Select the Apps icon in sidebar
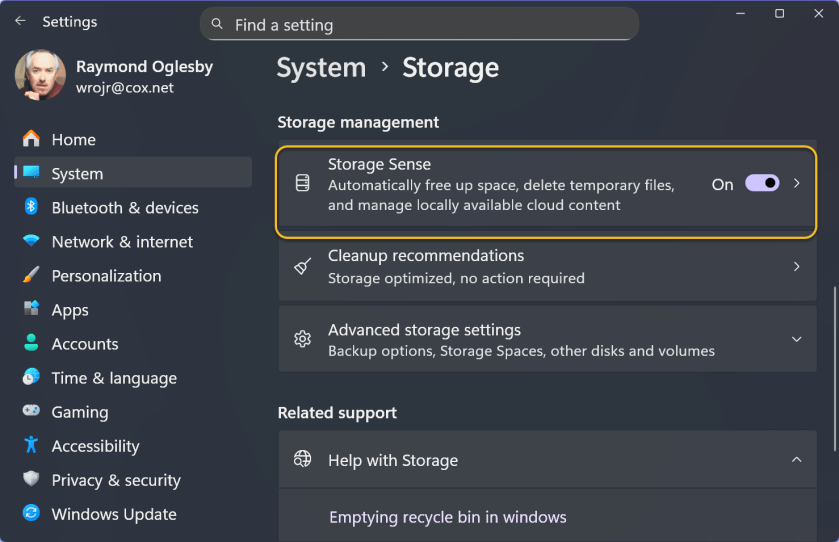The width and height of the screenshot is (839, 542). click(31, 309)
